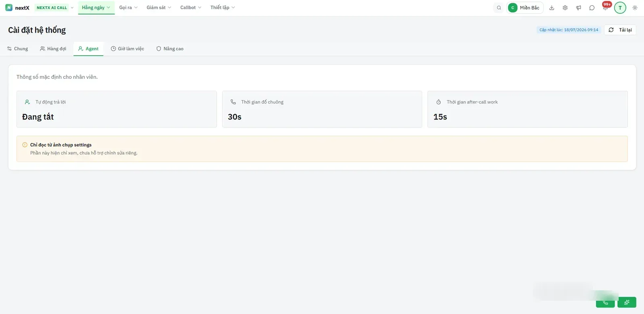Open notifications bell with 99+ badge
Image resolution: width=644 pixels, height=314 pixels.
605,7
